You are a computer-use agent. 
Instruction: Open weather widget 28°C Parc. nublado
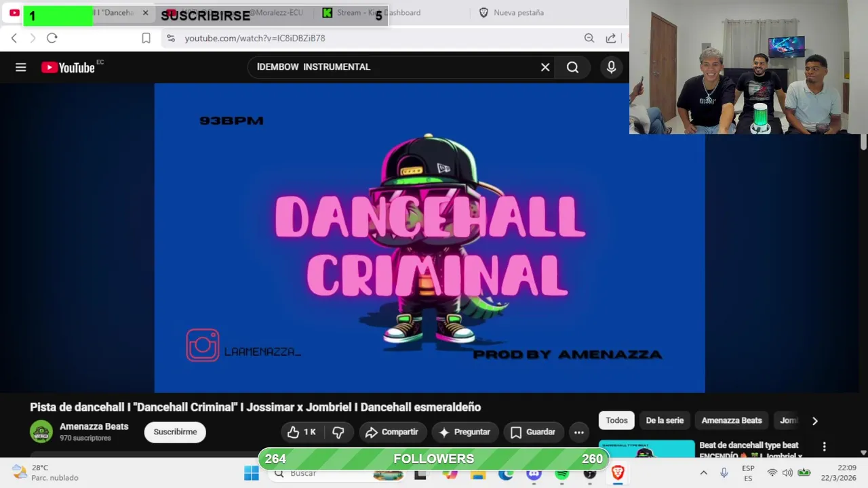(46, 473)
